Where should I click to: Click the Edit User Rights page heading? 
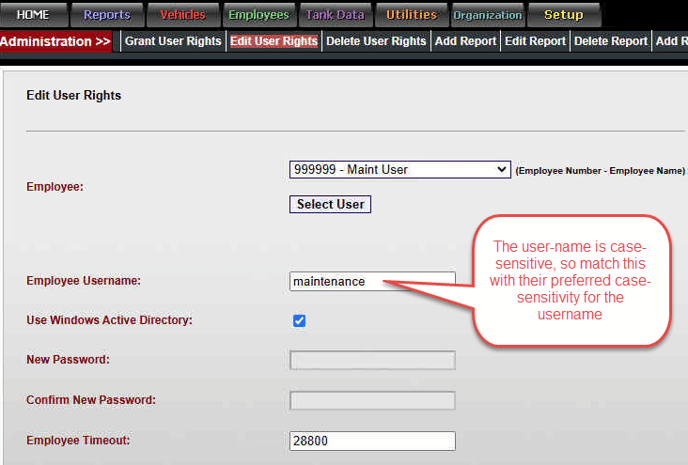(74, 95)
